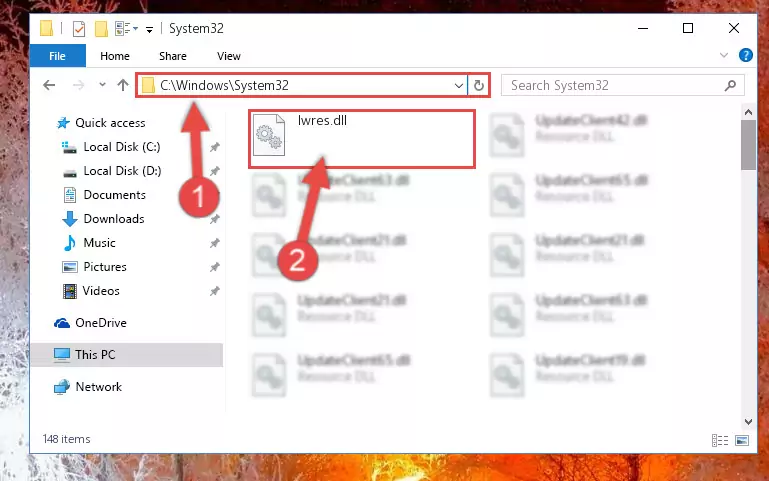Go forward with the right arrow
769x481 pixels.
[78, 85]
